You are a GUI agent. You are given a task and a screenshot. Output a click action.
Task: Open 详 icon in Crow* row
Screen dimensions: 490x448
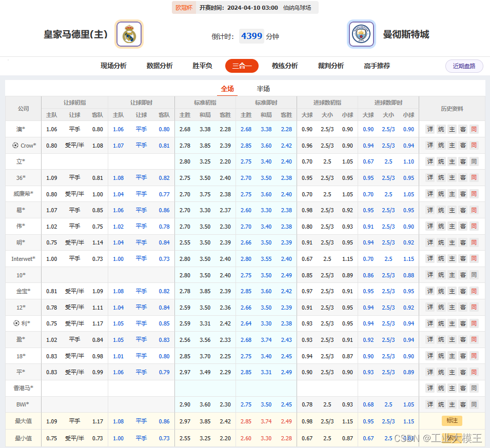tap(430, 146)
